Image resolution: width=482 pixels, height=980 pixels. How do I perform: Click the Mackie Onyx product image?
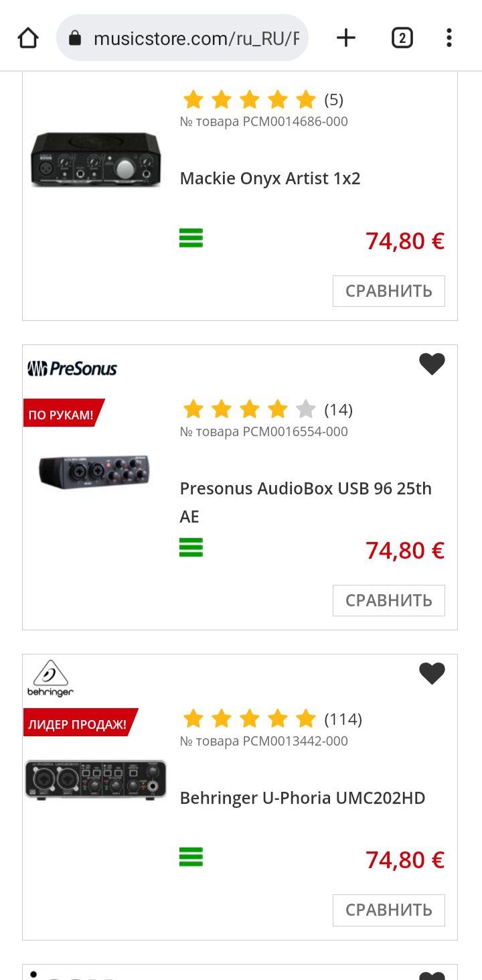pyautogui.click(x=96, y=159)
